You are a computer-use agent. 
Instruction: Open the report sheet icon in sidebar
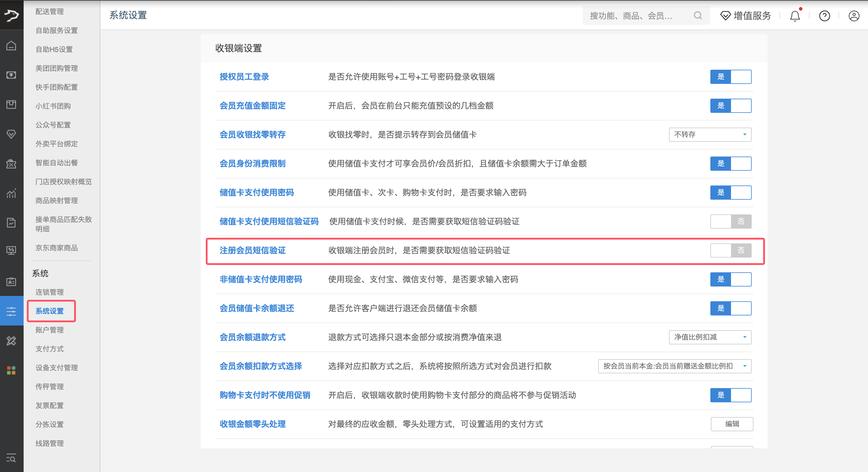(12, 222)
